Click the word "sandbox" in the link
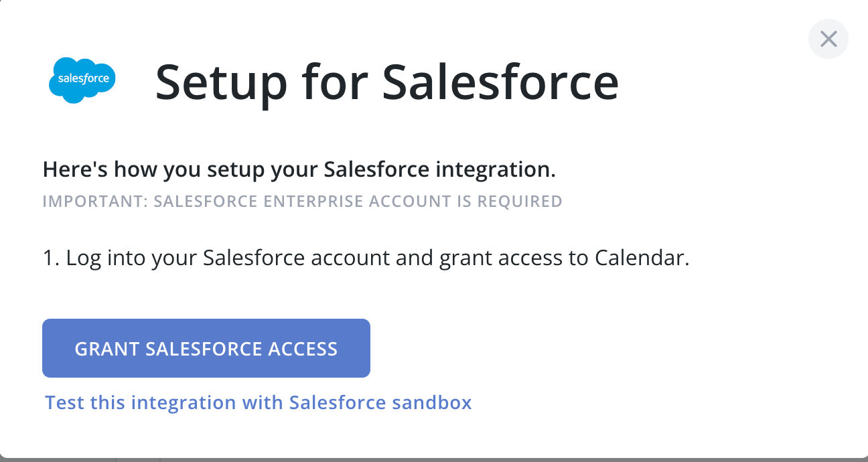The width and height of the screenshot is (868, 462). click(x=432, y=402)
